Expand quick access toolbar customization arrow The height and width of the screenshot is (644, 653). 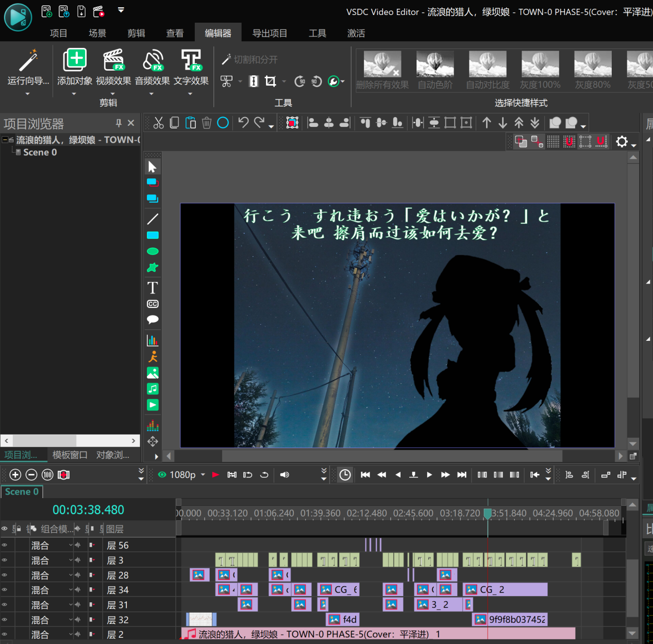(x=121, y=10)
